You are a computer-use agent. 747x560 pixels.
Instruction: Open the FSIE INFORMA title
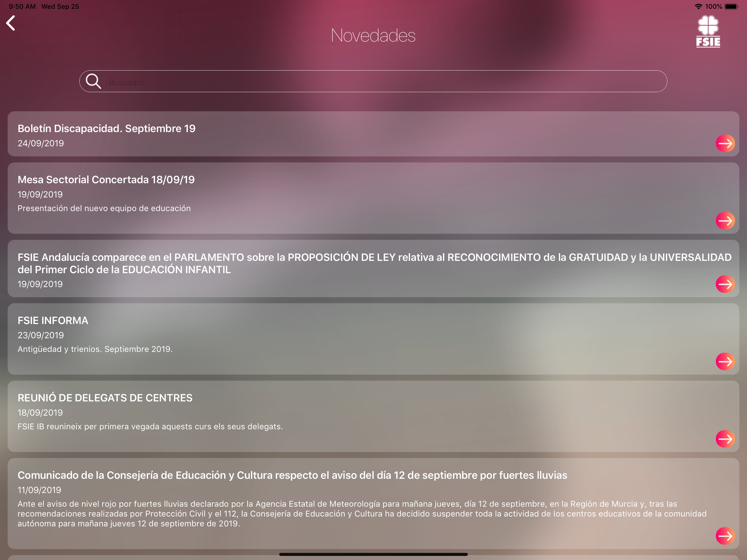(53, 320)
